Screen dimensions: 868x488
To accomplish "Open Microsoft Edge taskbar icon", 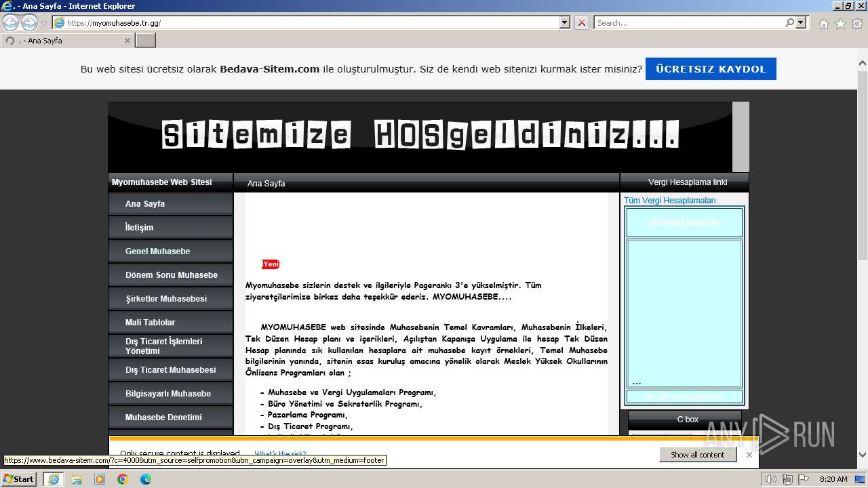I will click(x=145, y=479).
